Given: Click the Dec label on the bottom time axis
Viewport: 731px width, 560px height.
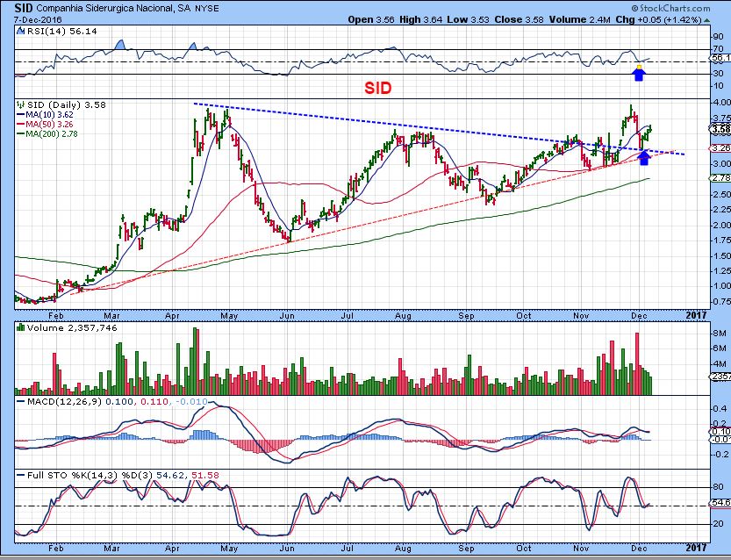Looking at the screenshot, I should point(639,548).
